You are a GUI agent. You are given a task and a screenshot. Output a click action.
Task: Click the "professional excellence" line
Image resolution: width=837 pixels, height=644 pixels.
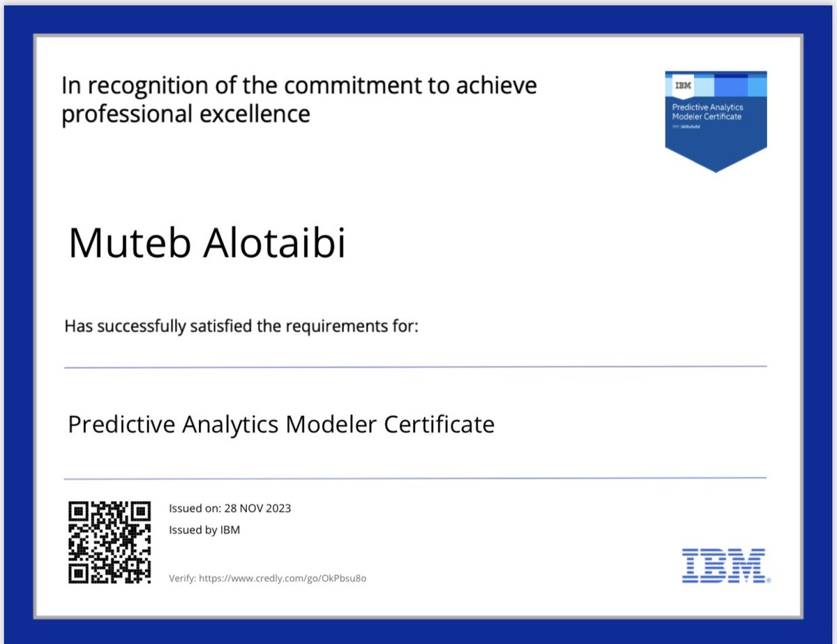click(186, 113)
